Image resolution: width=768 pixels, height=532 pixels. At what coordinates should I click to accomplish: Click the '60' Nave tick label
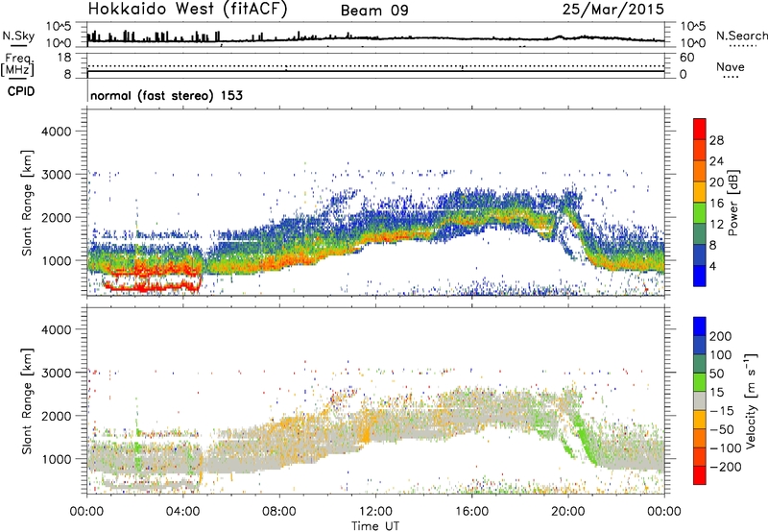[x=686, y=58]
